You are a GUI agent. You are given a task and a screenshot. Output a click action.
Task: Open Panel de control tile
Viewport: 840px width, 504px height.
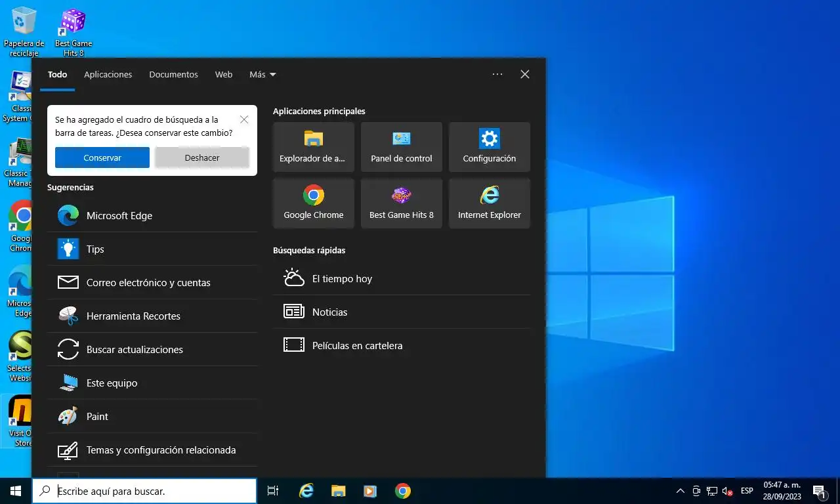(402, 147)
